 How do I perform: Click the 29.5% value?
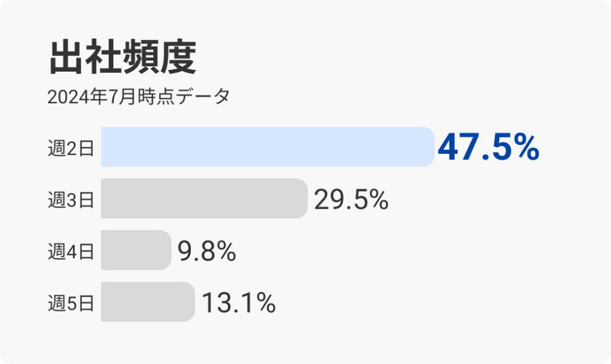[x=351, y=200]
